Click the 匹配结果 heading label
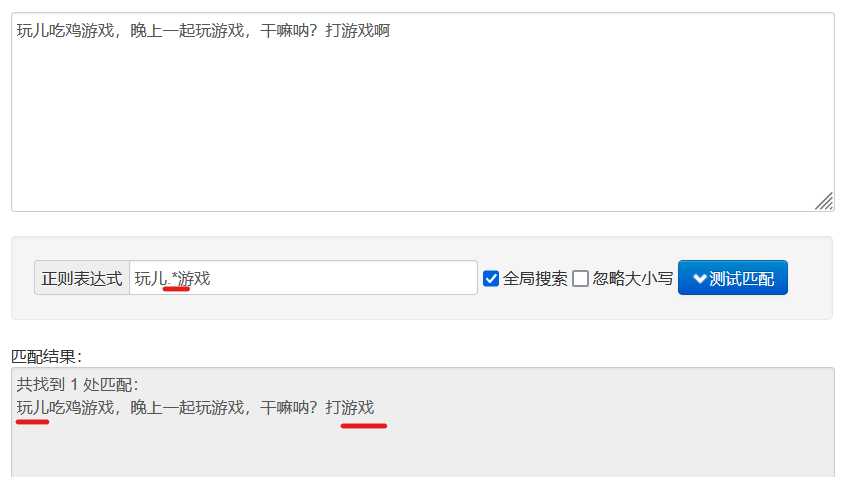862x477 pixels. [47, 357]
